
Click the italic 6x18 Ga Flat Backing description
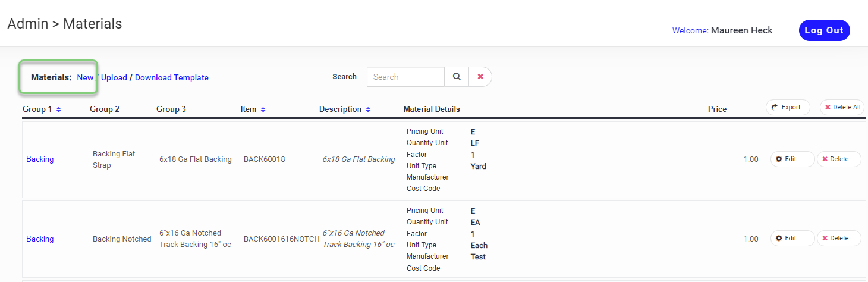pos(358,159)
